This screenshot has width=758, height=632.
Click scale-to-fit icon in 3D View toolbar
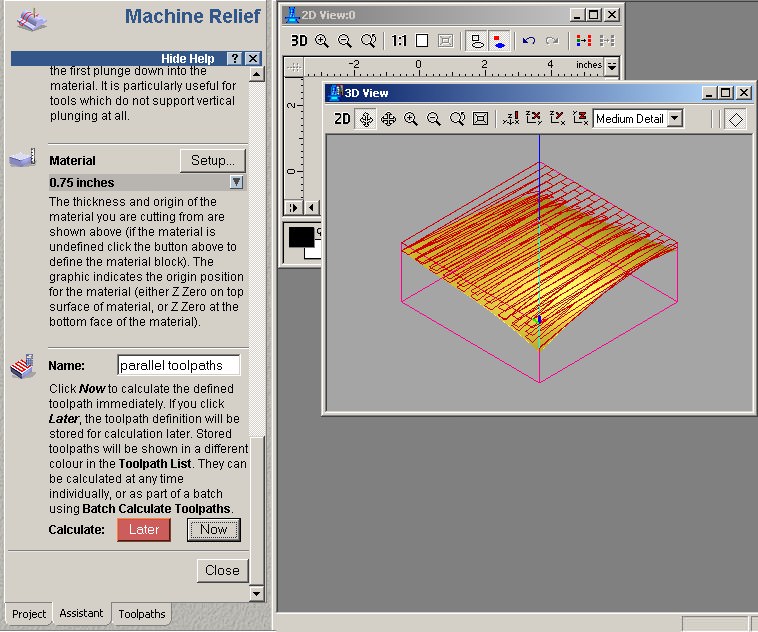tap(481, 118)
